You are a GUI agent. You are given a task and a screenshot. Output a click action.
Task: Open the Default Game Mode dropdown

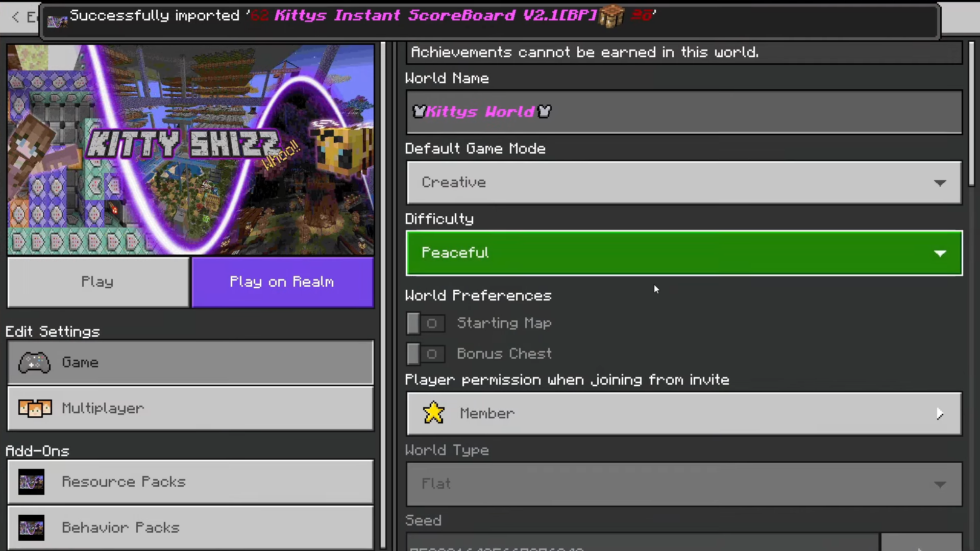684,183
